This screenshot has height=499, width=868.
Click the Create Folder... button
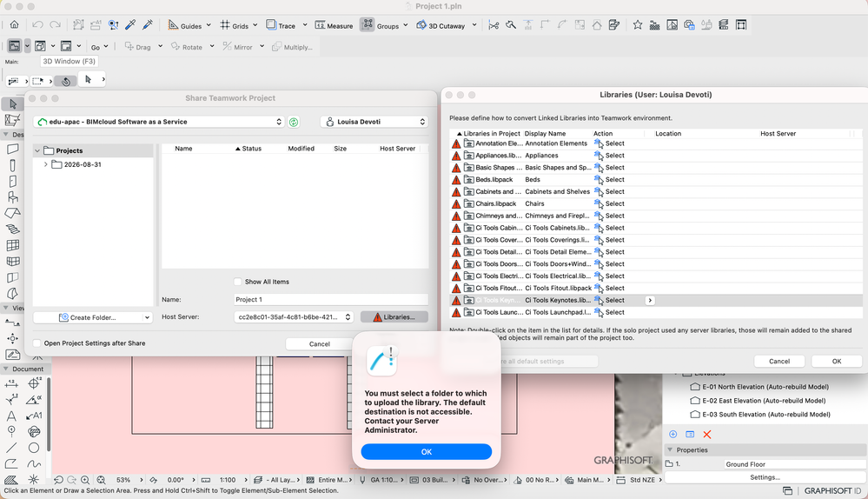(88, 318)
